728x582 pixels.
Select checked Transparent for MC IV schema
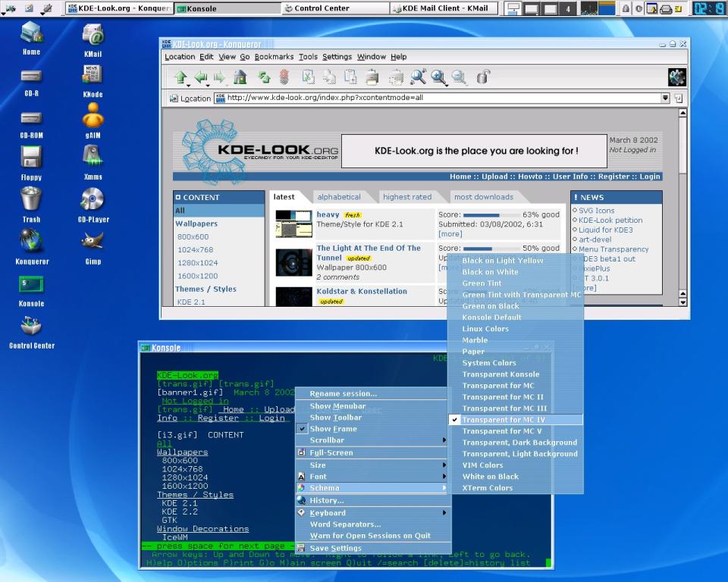coord(516,420)
